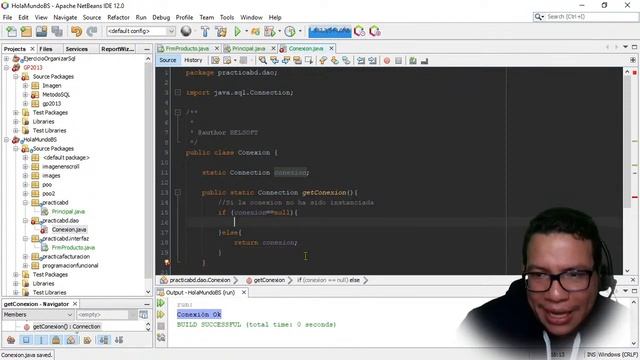Open the File menu

7,18
